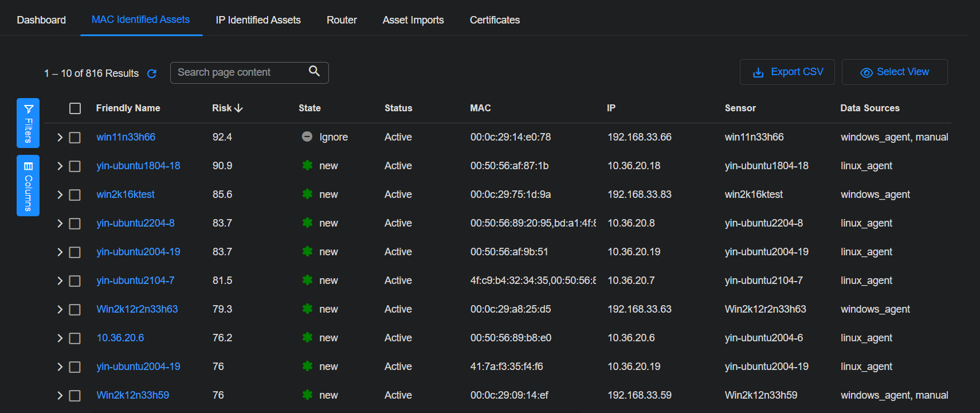Open the yin-ubuntu2104-7 asset link

[135, 280]
